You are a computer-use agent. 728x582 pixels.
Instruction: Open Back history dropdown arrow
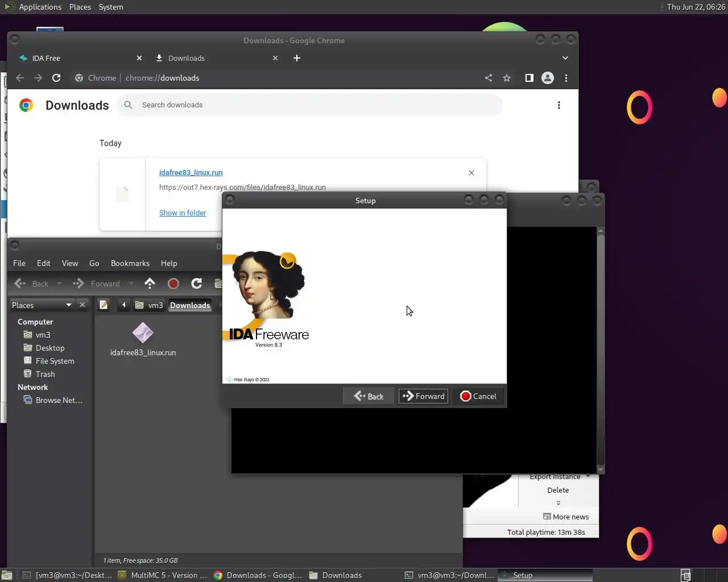pyautogui.click(x=59, y=284)
